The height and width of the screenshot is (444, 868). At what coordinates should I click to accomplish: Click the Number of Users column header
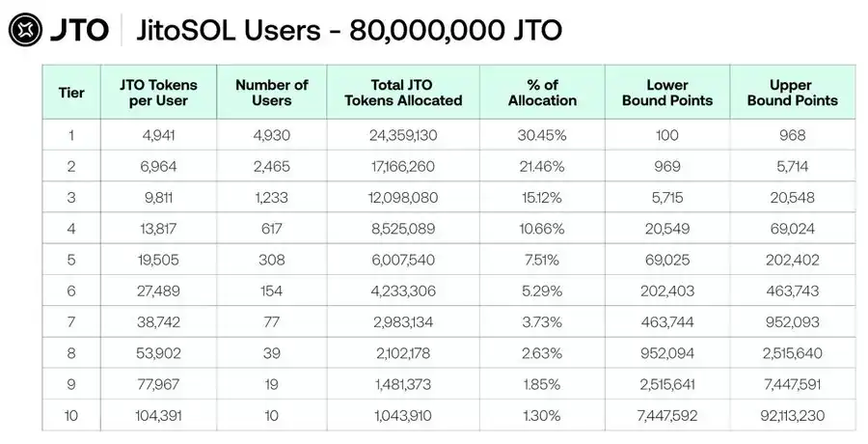(x=272, y=93)
